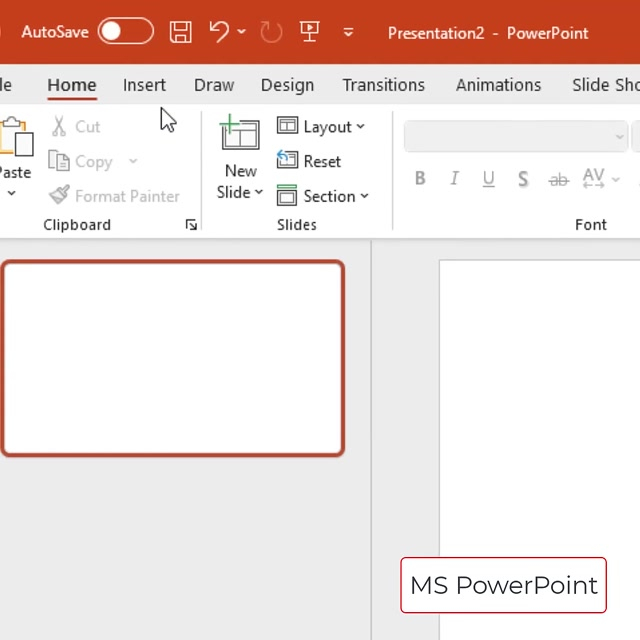Image resolution: width=640 pixels, height=640 pixels.
Task: Apply Bold formatting button
Action: (x=420, y=179)
